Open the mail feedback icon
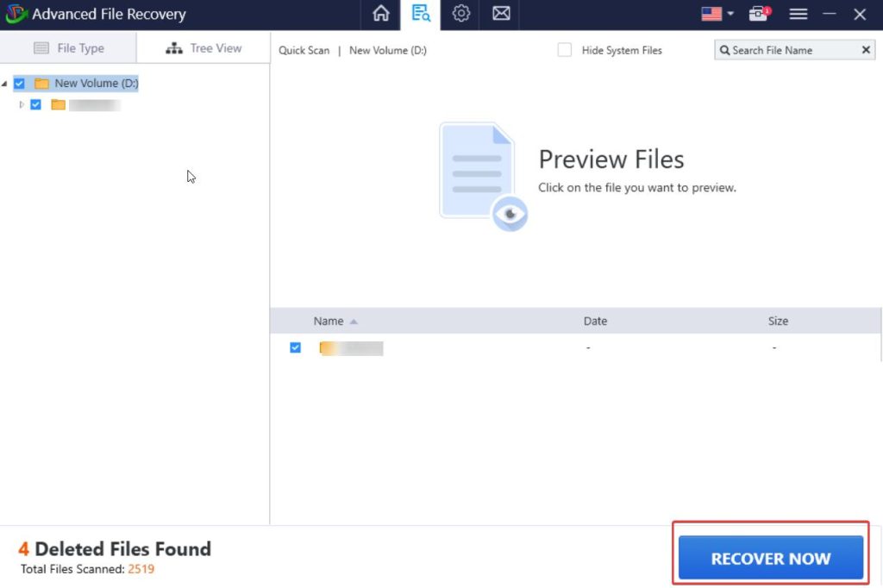Image resolution: width=883 pixels, height=588 pixels. coord(501,14)
